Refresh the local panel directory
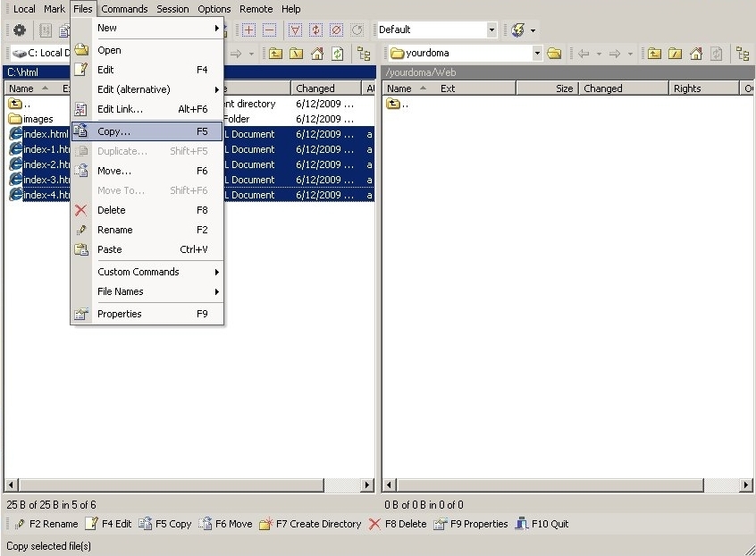 337,54
